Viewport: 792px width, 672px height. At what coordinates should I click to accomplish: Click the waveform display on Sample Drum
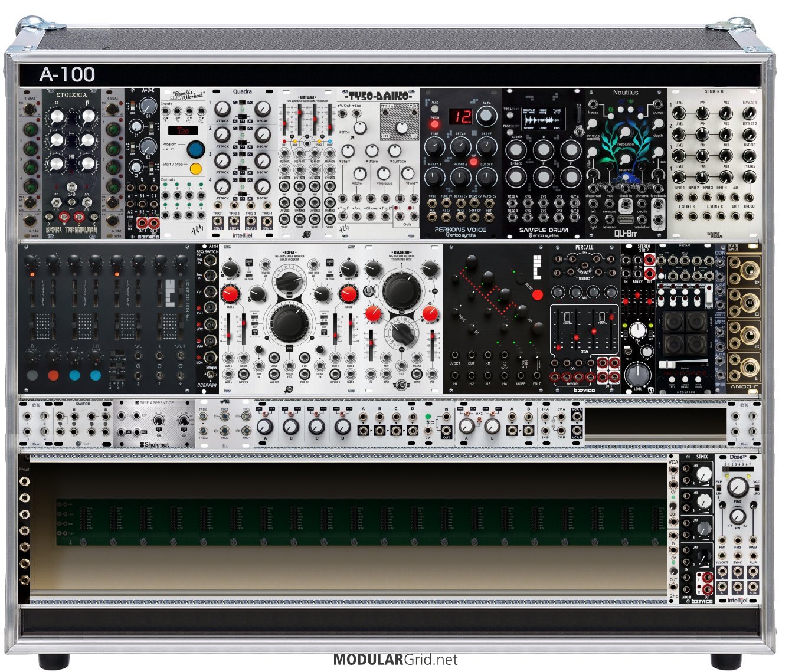click(544, 119)
